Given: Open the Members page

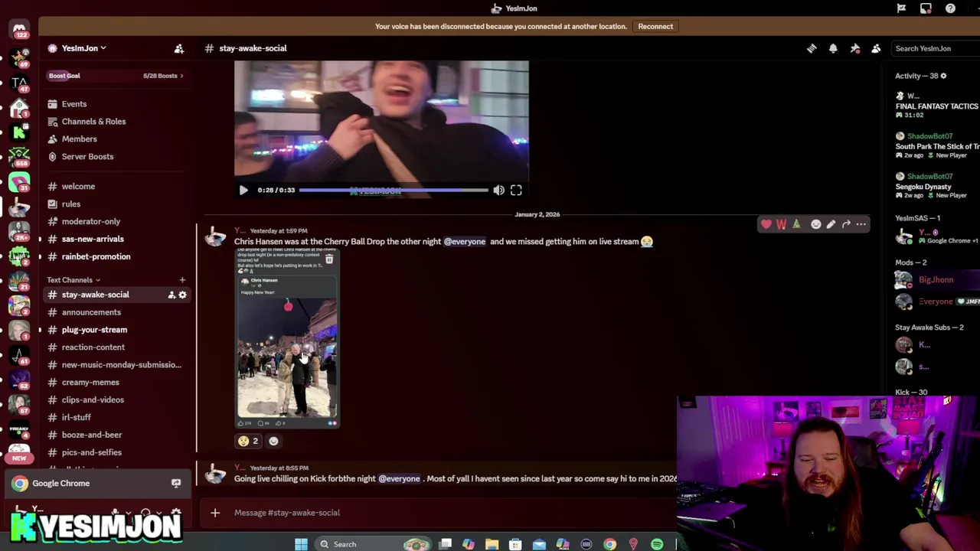Looking at the screenshot, I should [x=79, y=139].
